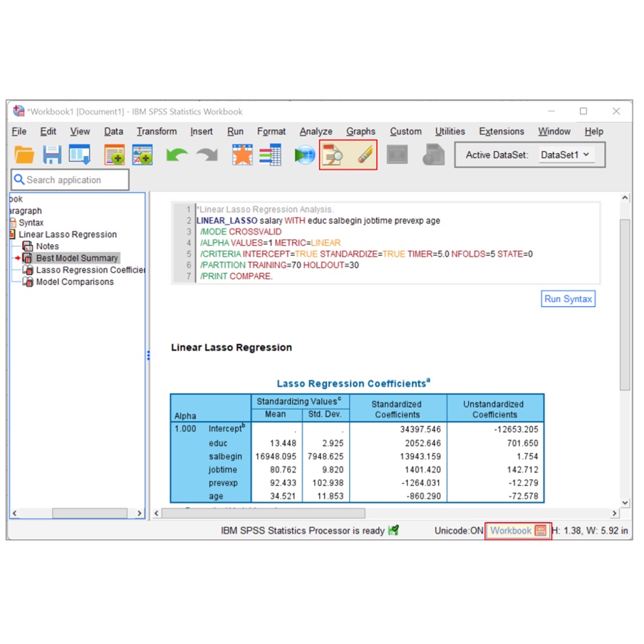Click in the Search application field
Viewport: 644px width, 644px height.
71,180
